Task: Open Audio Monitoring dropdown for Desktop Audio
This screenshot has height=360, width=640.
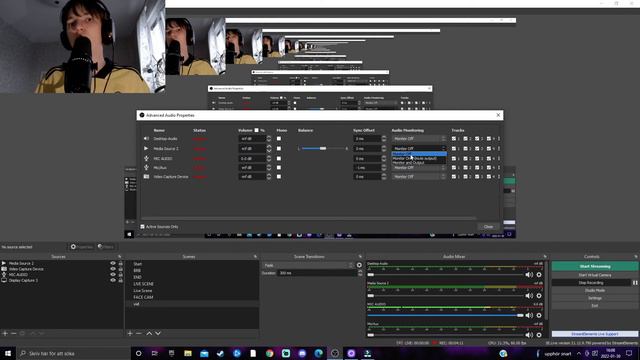Action: tap(419, 139)
